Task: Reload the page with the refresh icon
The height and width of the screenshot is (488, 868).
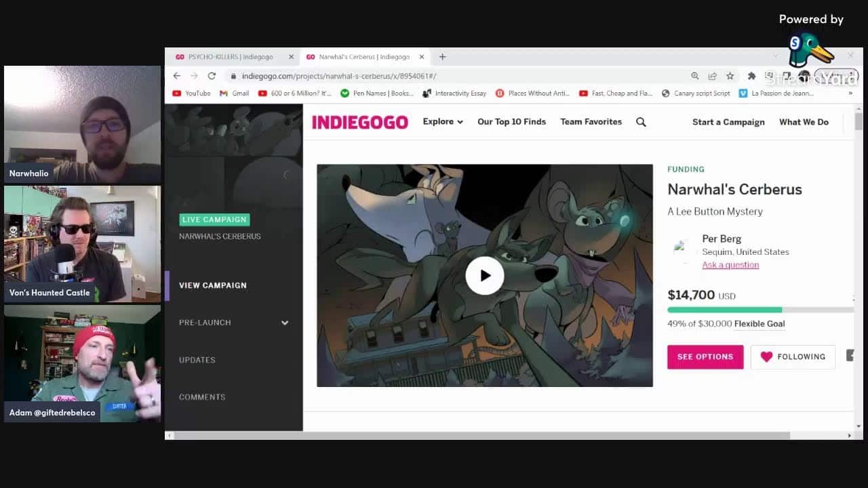Action: click(x=212, y=76)
